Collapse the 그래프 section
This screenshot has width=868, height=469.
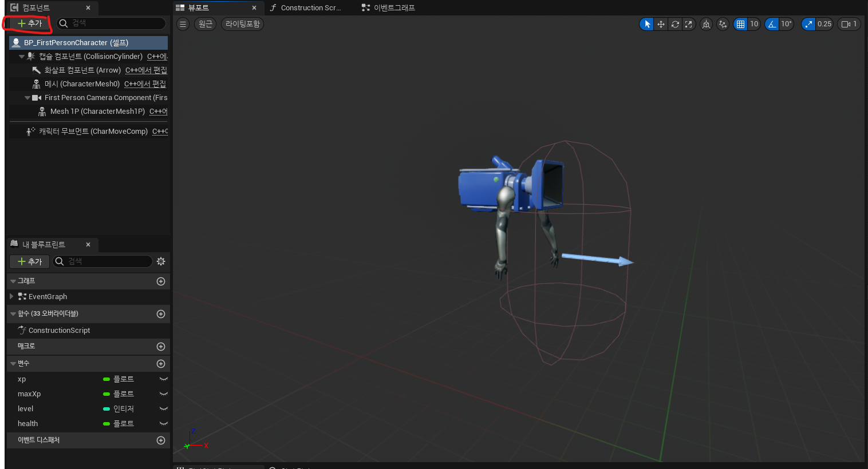[13, 281]
